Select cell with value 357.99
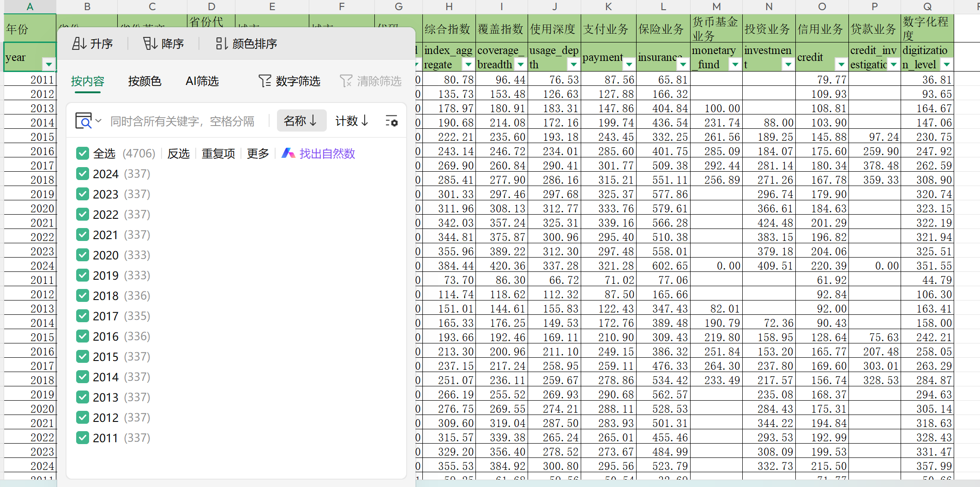Viewport: 980px width, 487px height. [927, 466]
